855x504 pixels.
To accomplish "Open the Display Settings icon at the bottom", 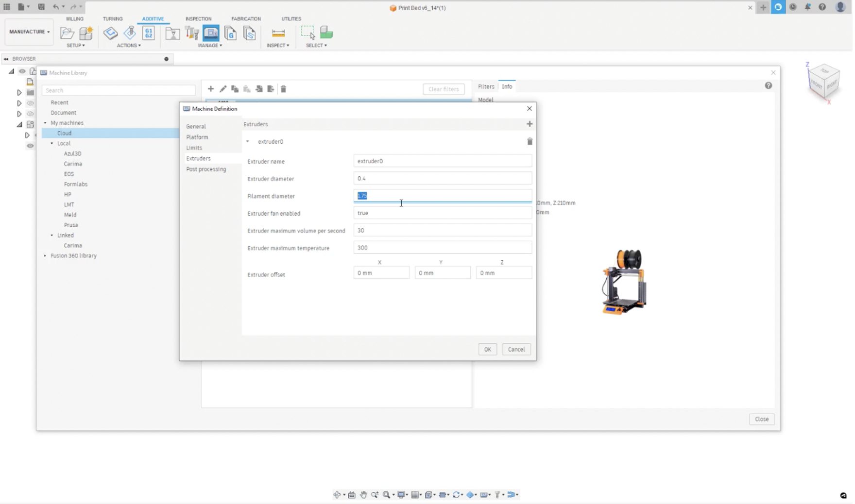I will (x=401, y=494).
